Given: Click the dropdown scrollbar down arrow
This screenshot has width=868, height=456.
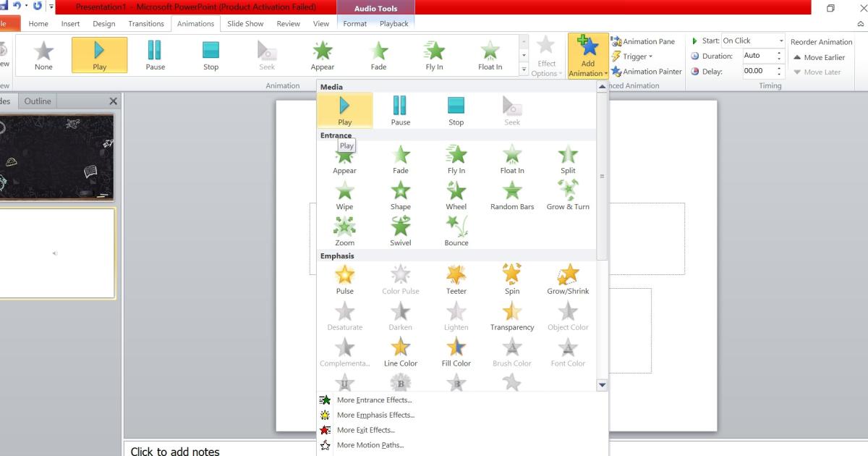Looking at the screenshot, I should click(x=602, y=386).
